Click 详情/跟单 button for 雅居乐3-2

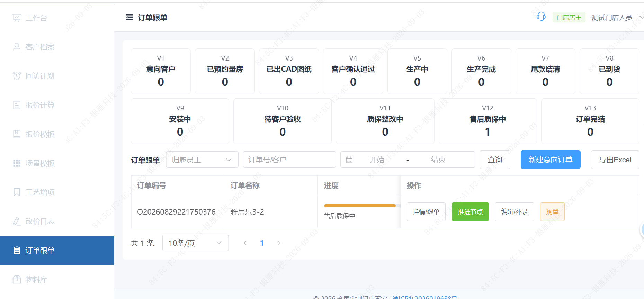coord(426,212)
